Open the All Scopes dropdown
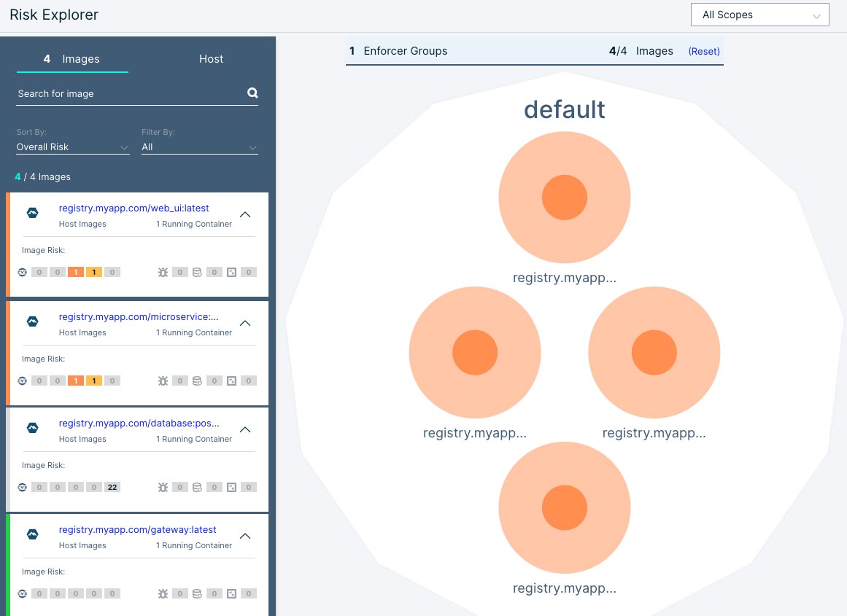847x616 pixels. [759, 15]
